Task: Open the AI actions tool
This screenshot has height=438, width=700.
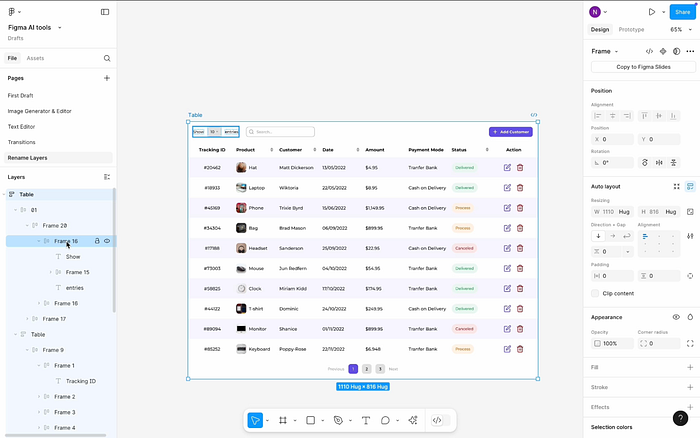Action: 412,420
